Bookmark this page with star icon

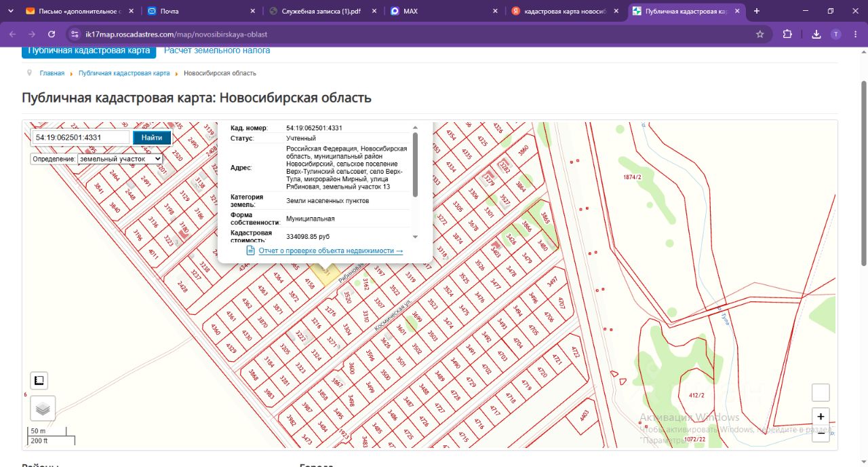point(760,34)
